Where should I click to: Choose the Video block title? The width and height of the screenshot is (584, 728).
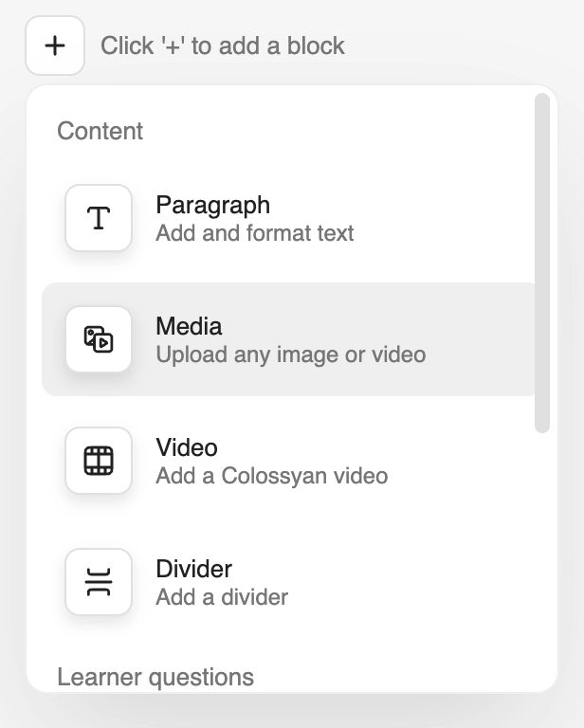pos(187,447)
